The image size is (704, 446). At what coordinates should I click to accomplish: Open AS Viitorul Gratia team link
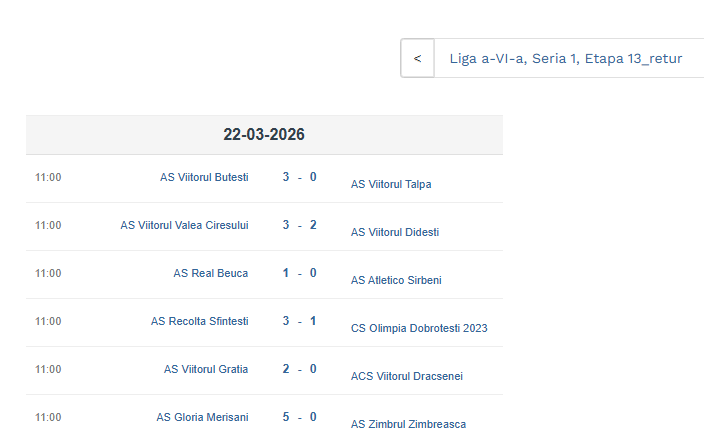pyautogui.click(x=206, y=369)
